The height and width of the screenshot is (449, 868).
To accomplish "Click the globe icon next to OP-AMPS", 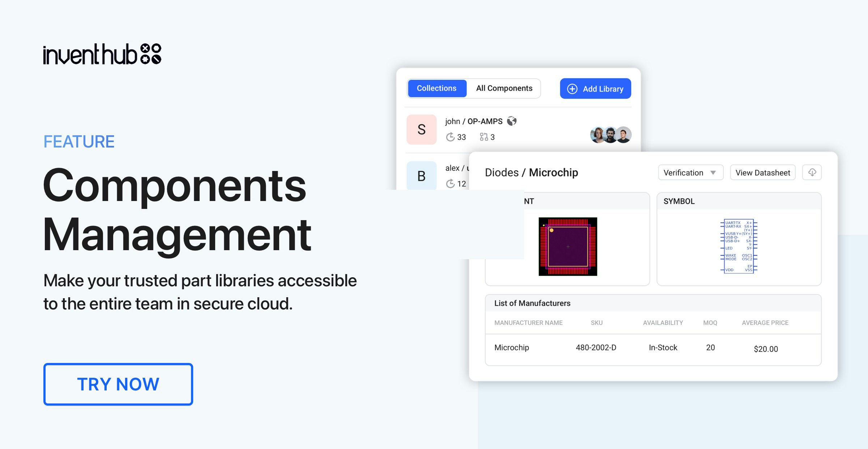I will click(512, 121).
